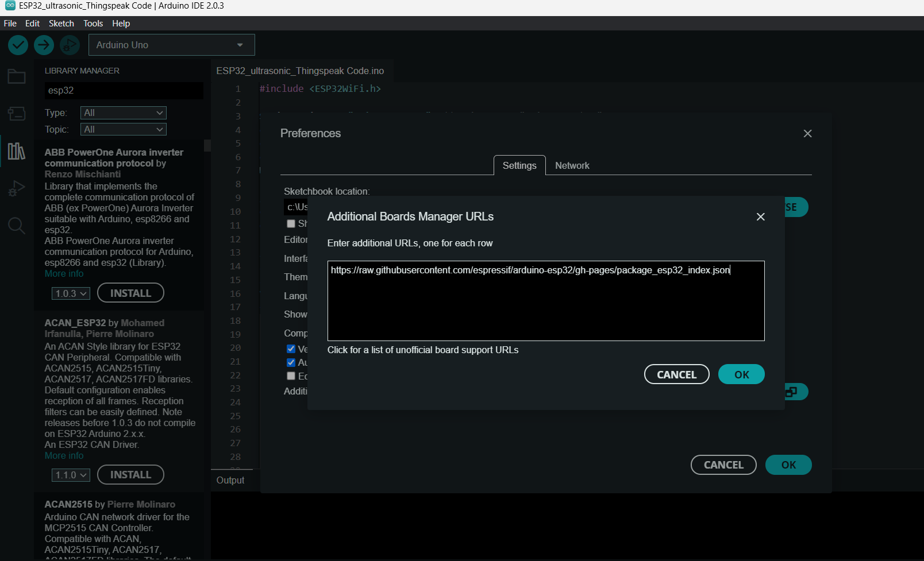
Task: Open the Boards Manager sidebar icon
Action: click(x=16, y=114)
